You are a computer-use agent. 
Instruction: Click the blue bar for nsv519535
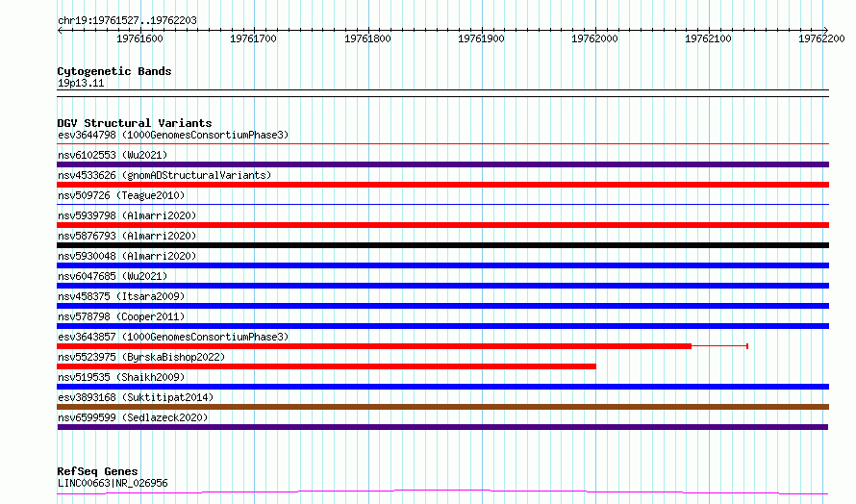[x=442, y=387]
